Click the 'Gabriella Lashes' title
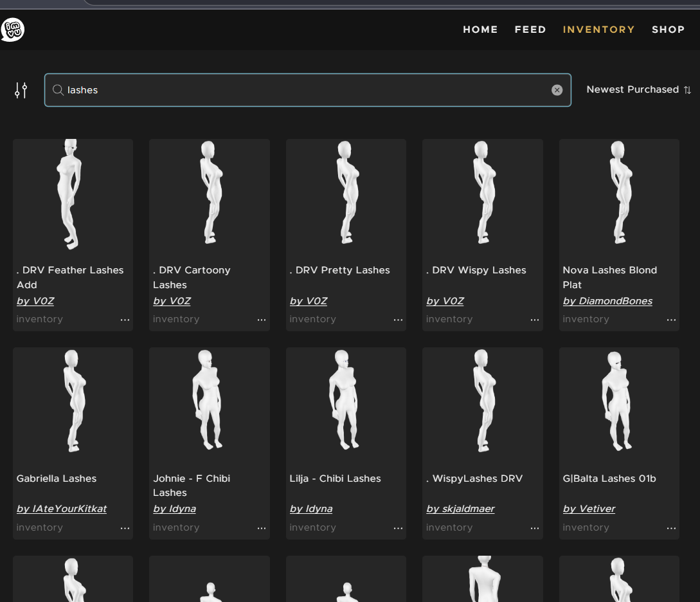Screen dimensions: 700x602 coord(57,479)
